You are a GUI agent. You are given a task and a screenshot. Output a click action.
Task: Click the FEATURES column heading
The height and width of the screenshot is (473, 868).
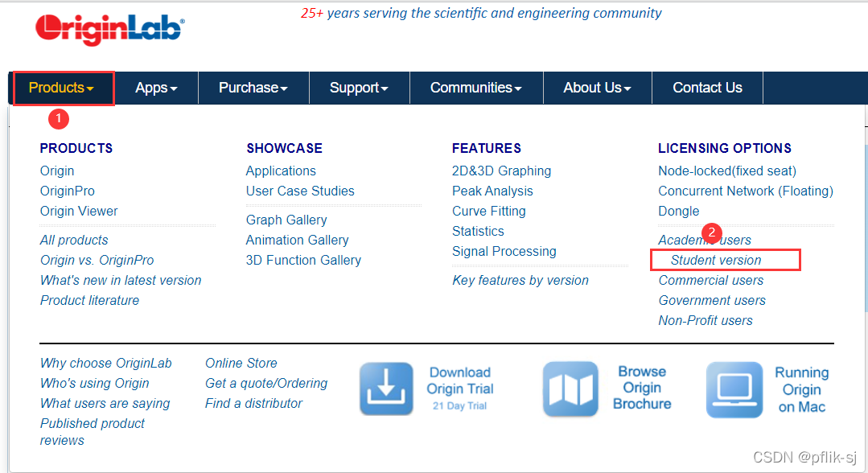point(487,149)
